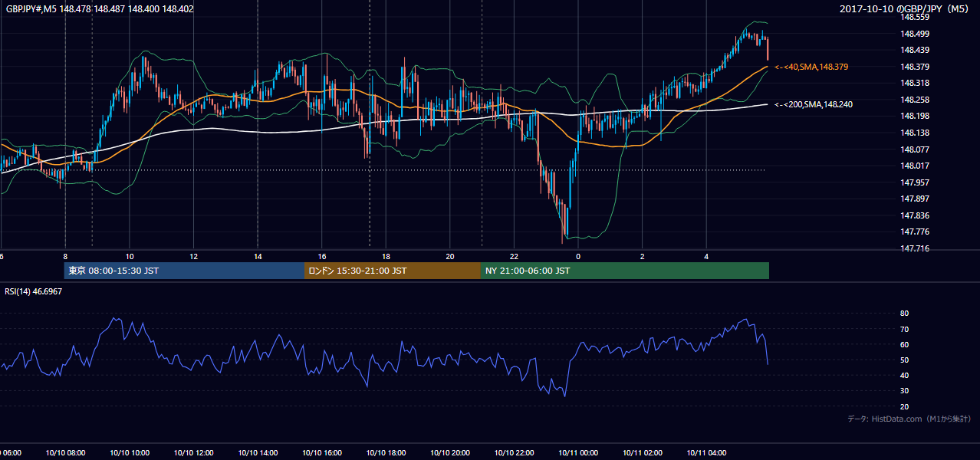Click price axis value 147.957

coord(915,182)
